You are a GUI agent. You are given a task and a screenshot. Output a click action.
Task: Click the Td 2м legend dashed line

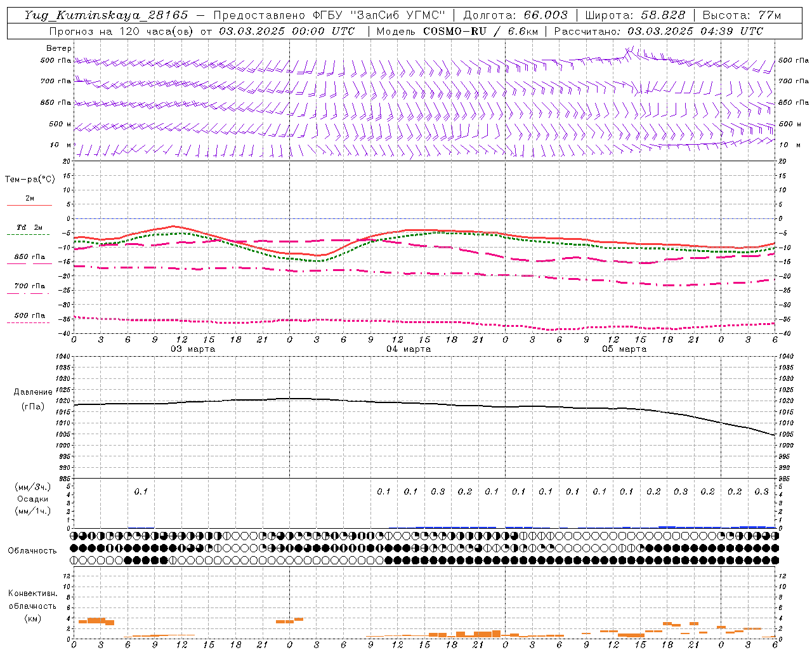tap(29, 234)
